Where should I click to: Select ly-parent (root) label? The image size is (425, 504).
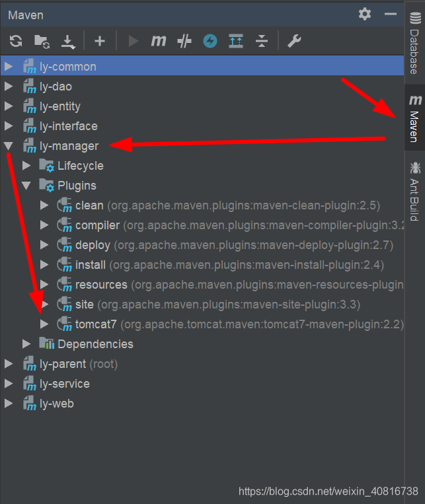click(x=79, y=364)
